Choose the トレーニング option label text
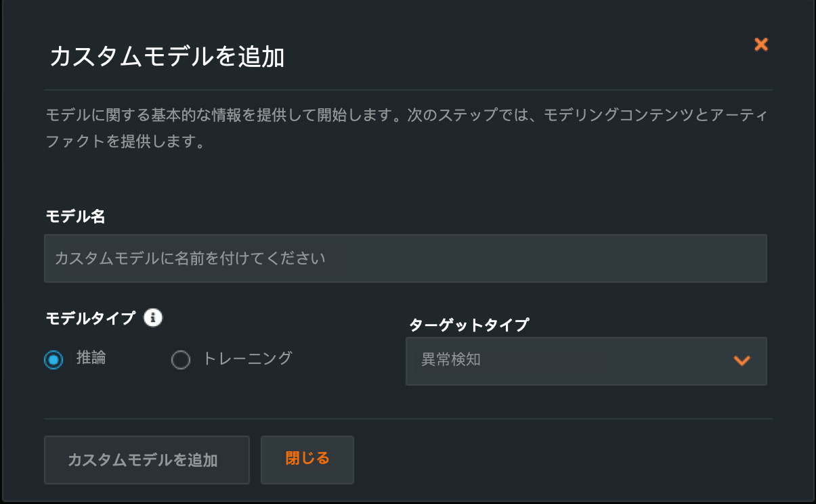This screenshot has height=504, width=816. 248,358
